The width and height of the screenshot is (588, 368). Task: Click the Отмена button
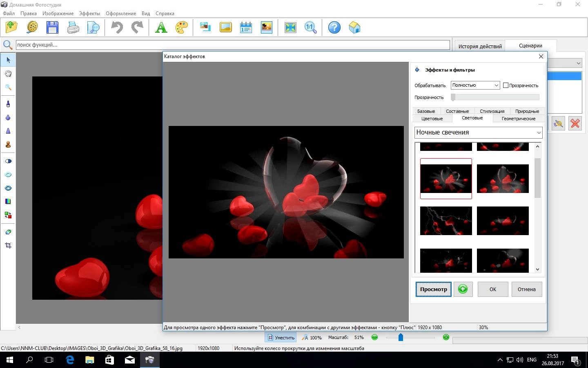tap(527, 289)
